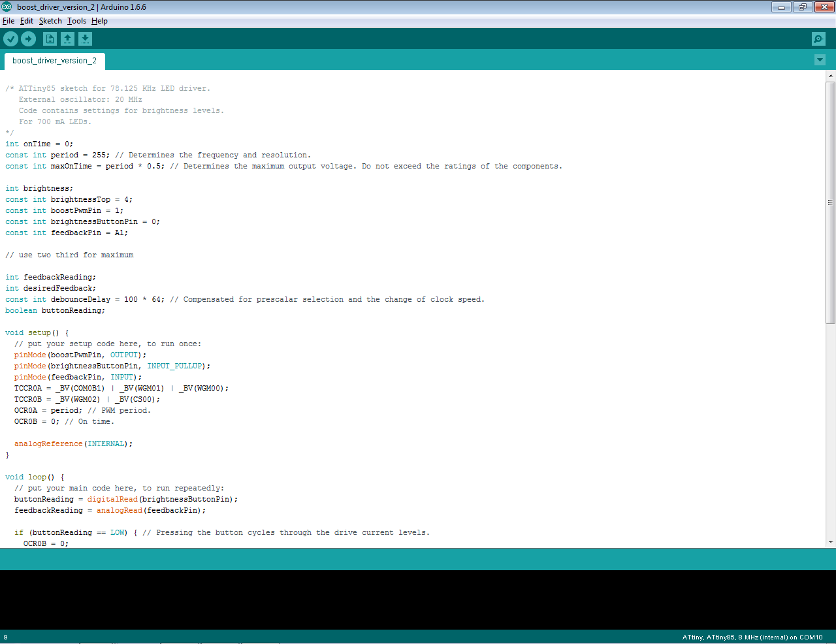
Task: Click the editor scrollbar up arrow
Action: pos(831,76)
